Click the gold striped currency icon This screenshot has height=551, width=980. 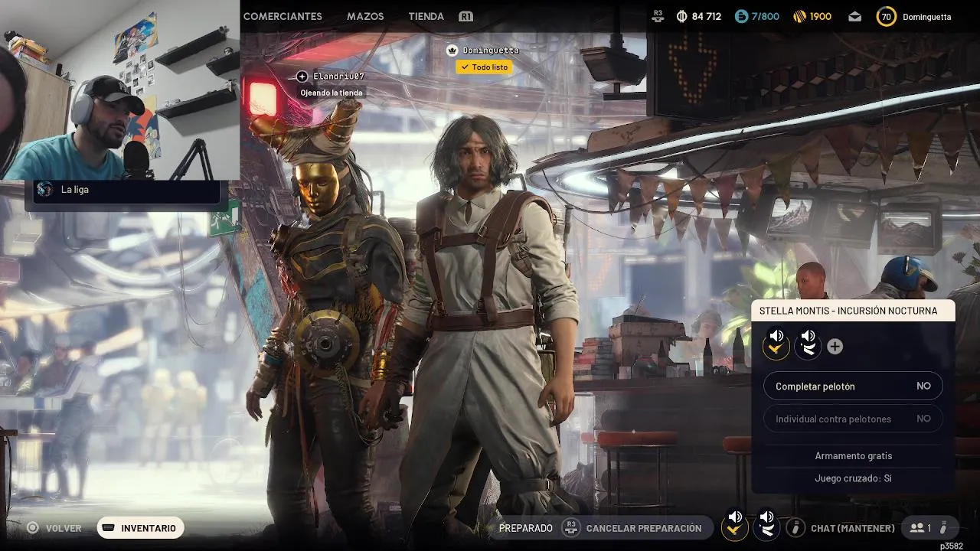click(799, 16)
